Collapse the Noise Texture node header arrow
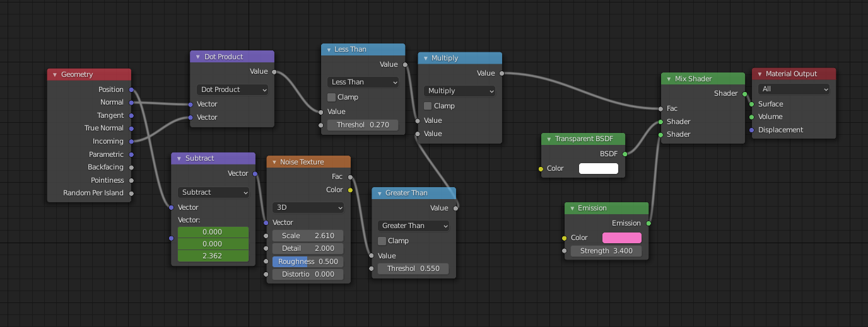The width and height of the screenshot is (868, 327). (x=274, y=162)
